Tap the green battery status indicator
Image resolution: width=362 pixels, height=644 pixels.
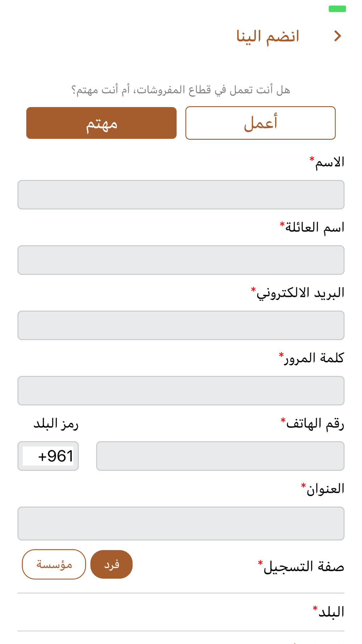(337, 9)
